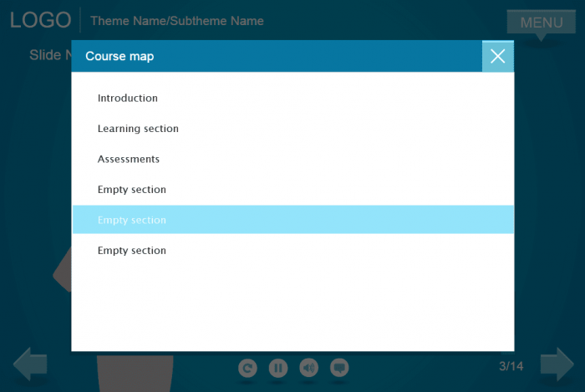585x392 pixels.
Task: Click the MENU button
Action: (x=541, y=23)
